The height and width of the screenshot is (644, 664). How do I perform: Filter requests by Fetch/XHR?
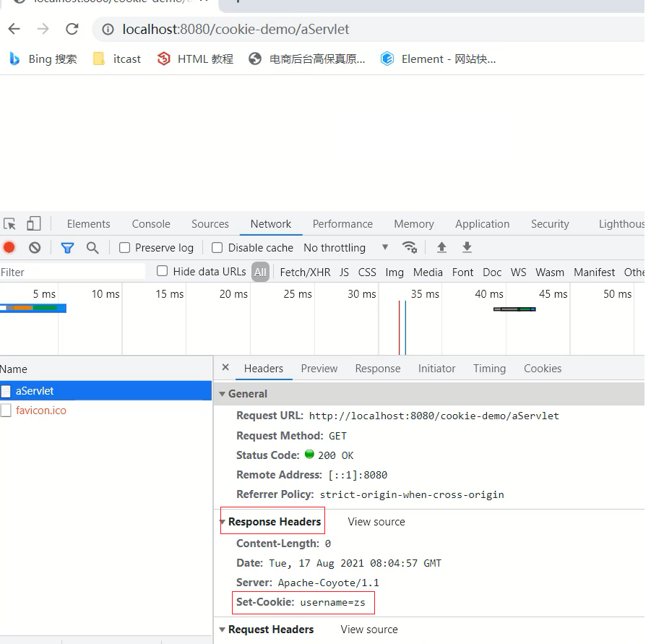point(305,272)
